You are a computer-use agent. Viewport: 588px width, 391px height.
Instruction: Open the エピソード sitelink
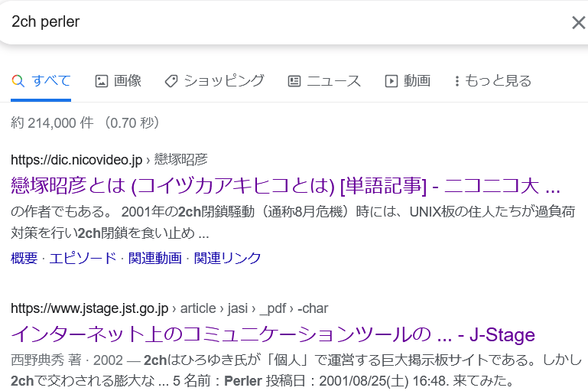click(83, 258)
